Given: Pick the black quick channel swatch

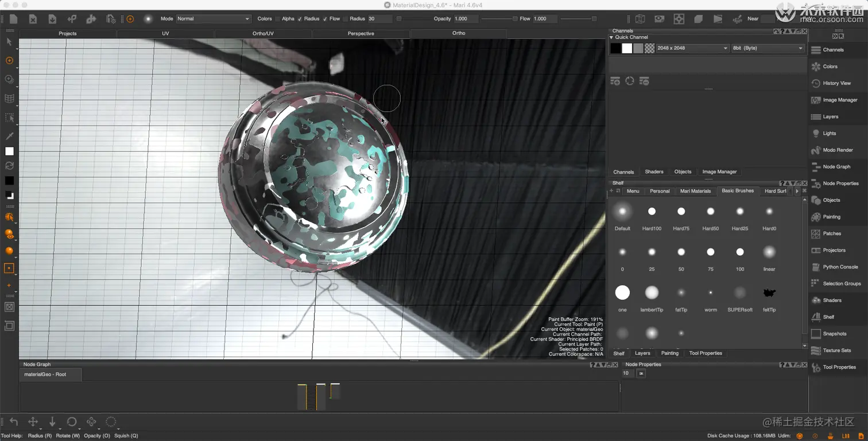Looking at the screenshot, I should point(615,49).
